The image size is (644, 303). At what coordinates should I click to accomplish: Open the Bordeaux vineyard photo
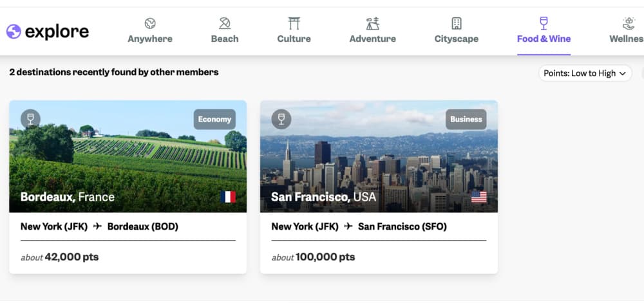click(x=128, y=161)
